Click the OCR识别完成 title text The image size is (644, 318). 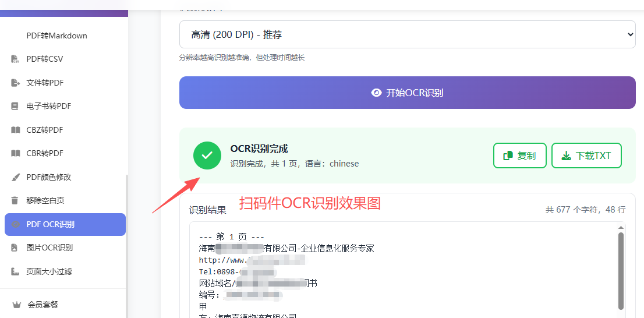pos(259,149)
